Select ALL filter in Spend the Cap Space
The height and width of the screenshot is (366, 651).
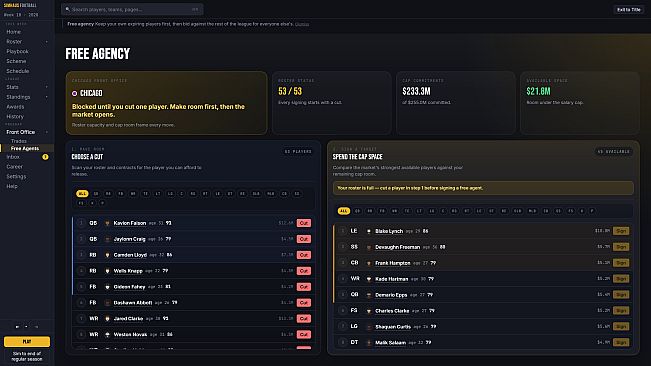pyautogui.click(x=343, y=211)
